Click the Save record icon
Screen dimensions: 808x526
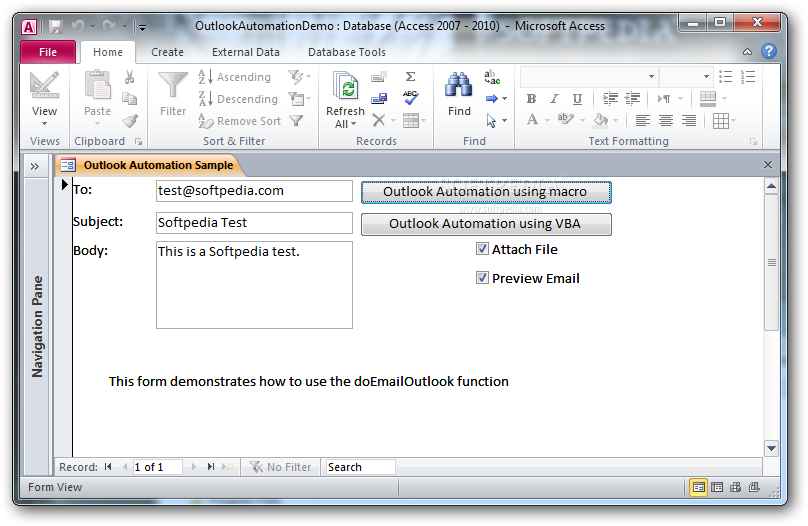pyautogui.click(x=379, y=98)
